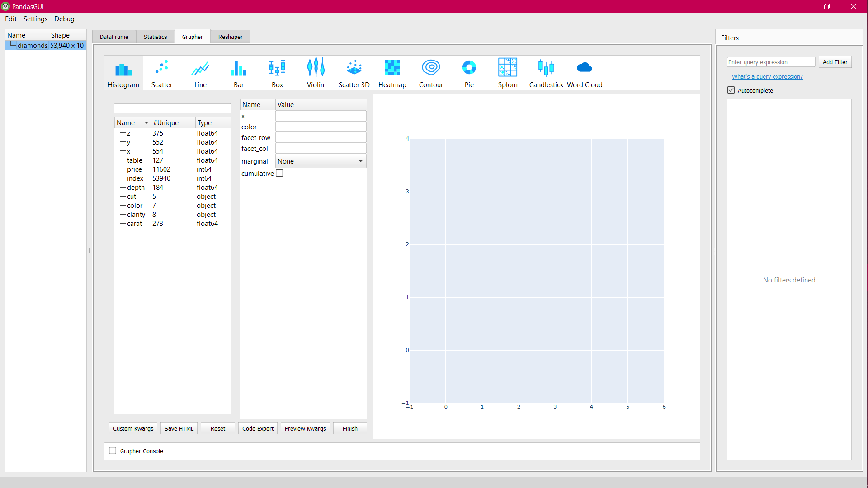Expand the marginal distribution dropdown

click(x=360, y=161)
